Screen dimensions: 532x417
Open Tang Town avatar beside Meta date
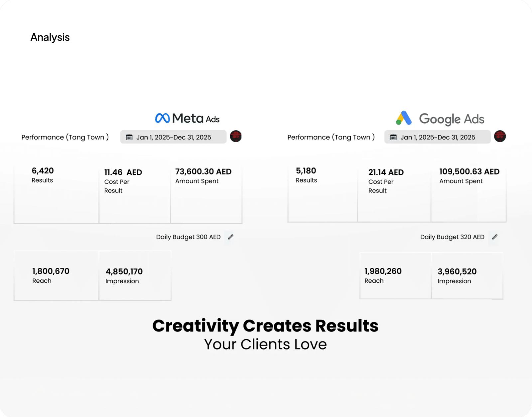(236, 136)
